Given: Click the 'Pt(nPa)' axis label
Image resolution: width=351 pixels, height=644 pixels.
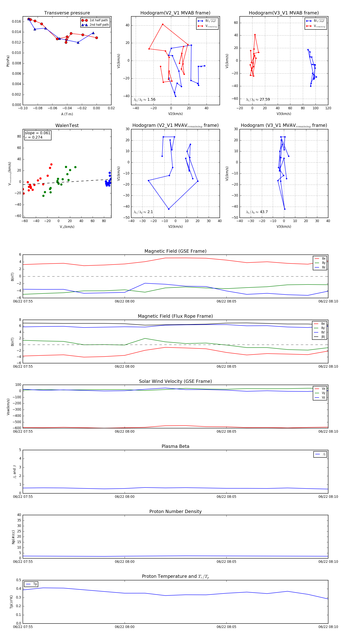Looking at the screenshot, I should coord(8,61).
